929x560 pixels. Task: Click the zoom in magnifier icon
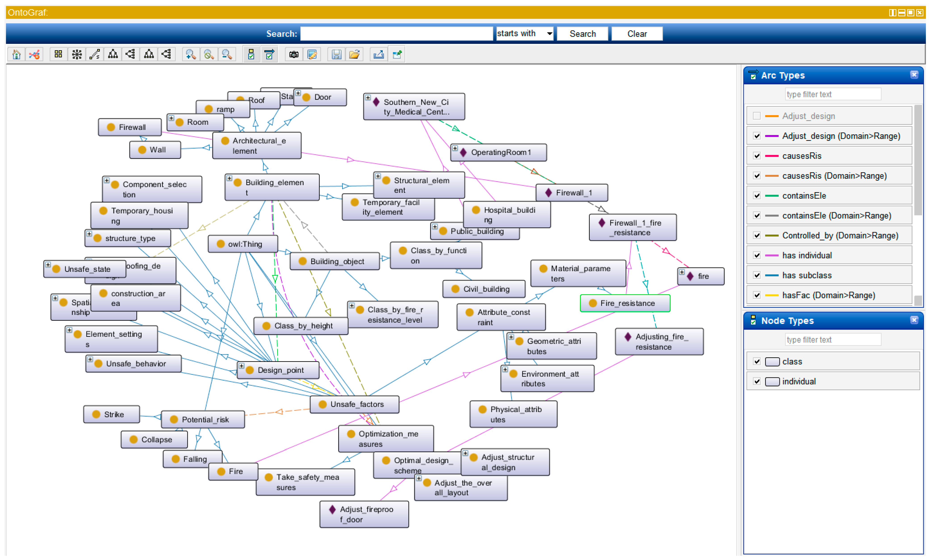(x=190, y=55)
